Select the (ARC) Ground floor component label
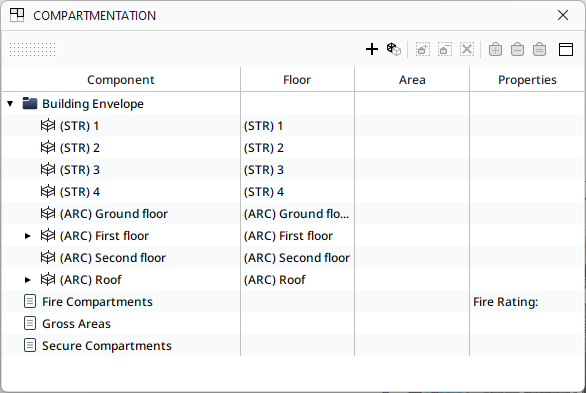The image size is (586, 393). point(114,214)
